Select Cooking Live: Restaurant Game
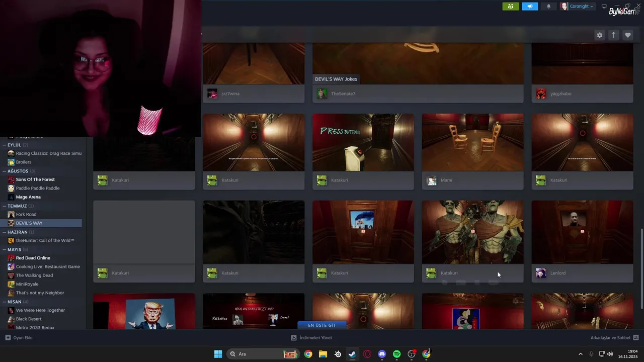This screenshot has height=362, width=644. tap(44, 266)
